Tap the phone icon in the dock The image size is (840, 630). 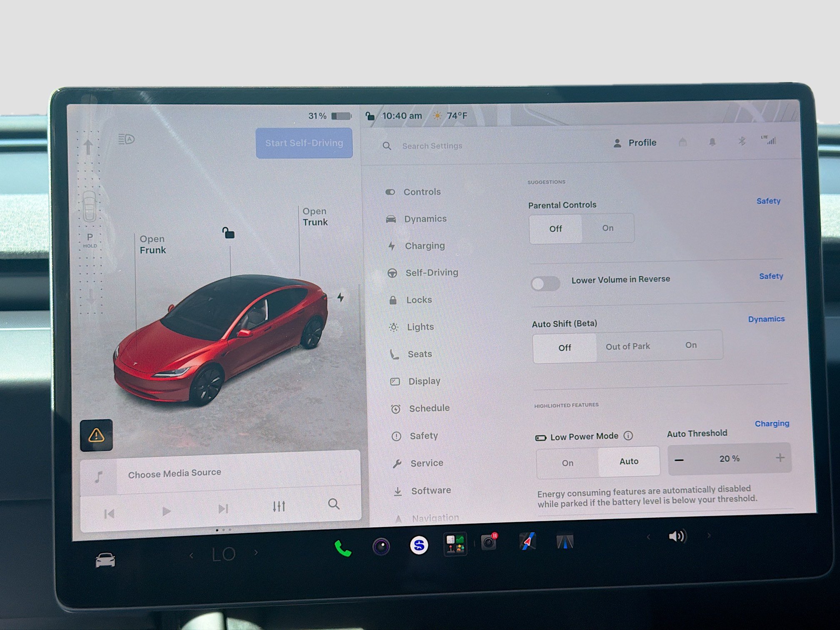click(343, 548)
